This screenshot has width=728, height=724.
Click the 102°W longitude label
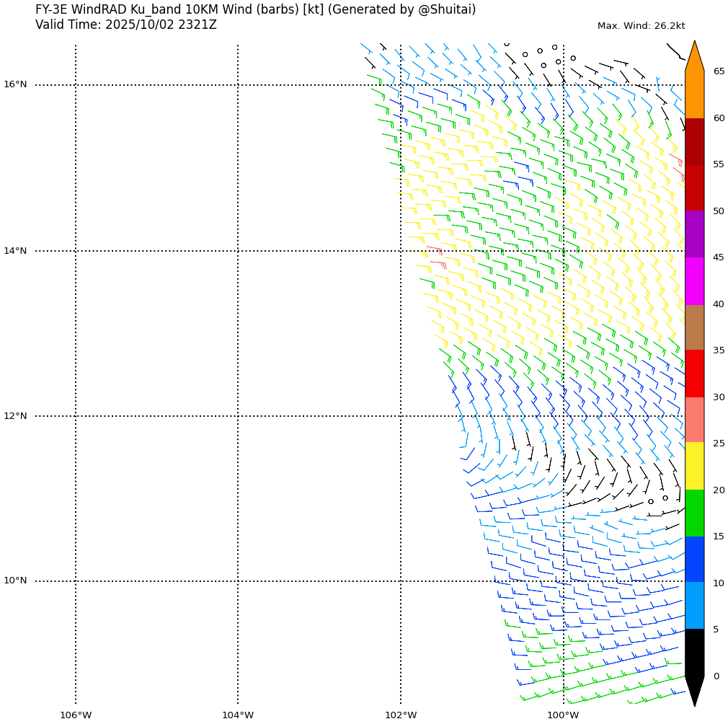(401, 715)
